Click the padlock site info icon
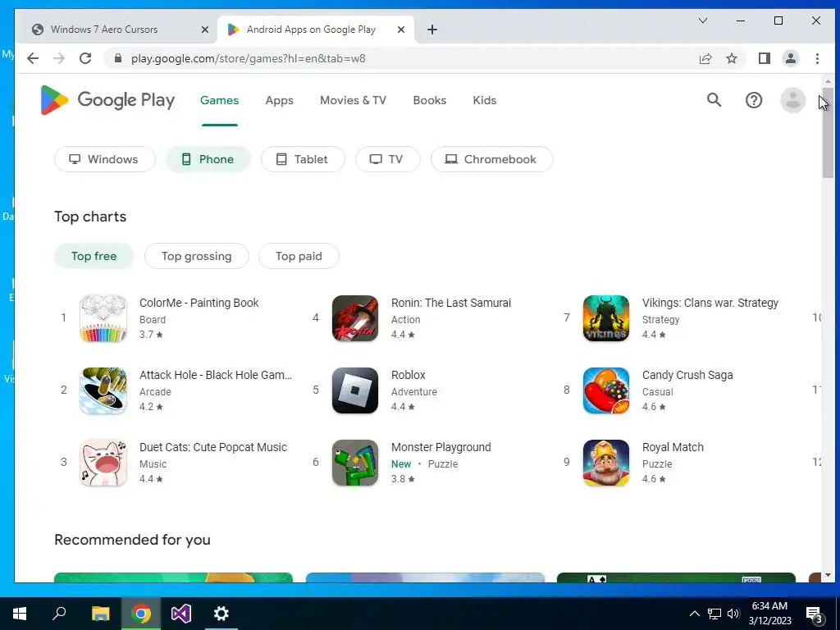840x630 pixels. pyautogui.click(x=118, y=58)
